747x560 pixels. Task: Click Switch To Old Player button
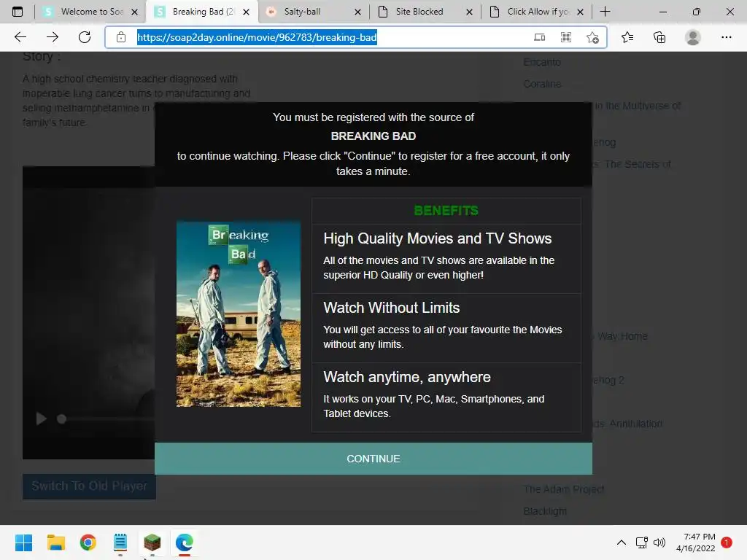[x=89, y=486]
